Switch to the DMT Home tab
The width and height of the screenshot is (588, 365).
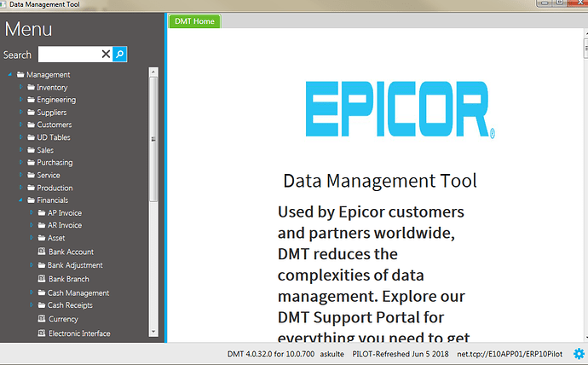tap(194, 21)
